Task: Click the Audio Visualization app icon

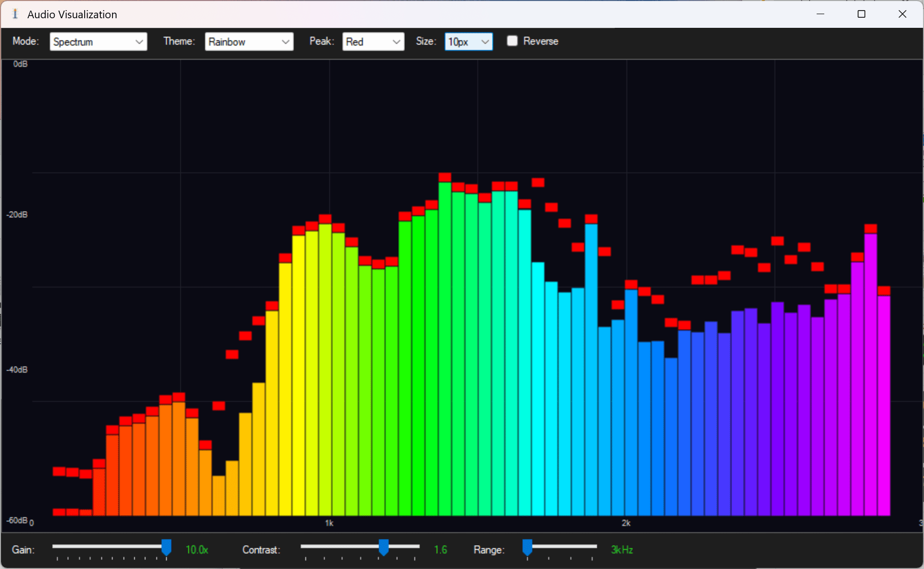Action: (15, 14)
